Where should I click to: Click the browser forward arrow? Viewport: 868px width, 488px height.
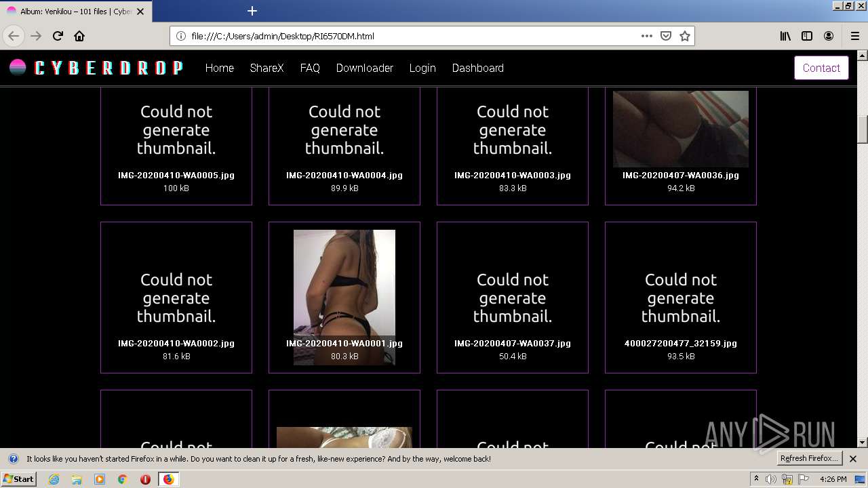point(36,36)
